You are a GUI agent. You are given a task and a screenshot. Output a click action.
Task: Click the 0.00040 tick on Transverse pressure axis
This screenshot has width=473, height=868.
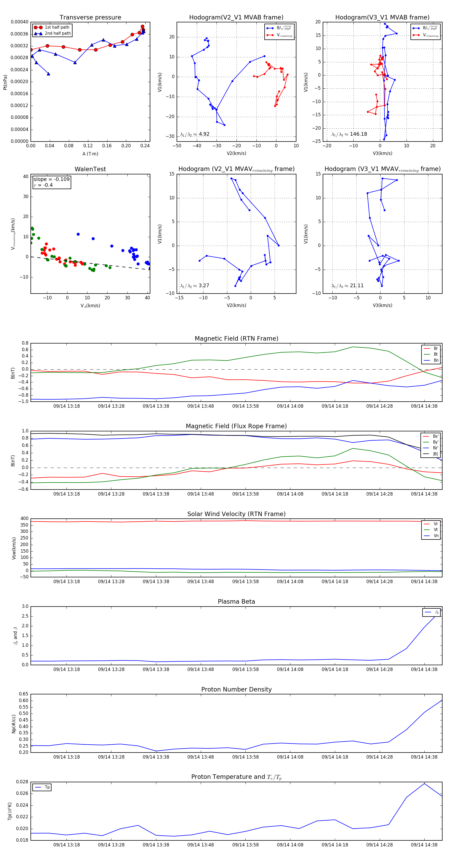click(19, 22)
